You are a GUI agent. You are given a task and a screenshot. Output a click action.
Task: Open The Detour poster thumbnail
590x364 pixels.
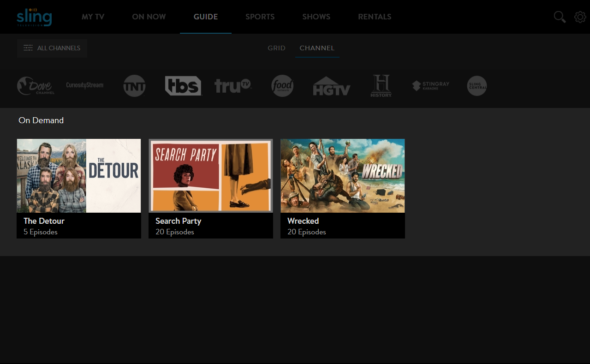79,176
